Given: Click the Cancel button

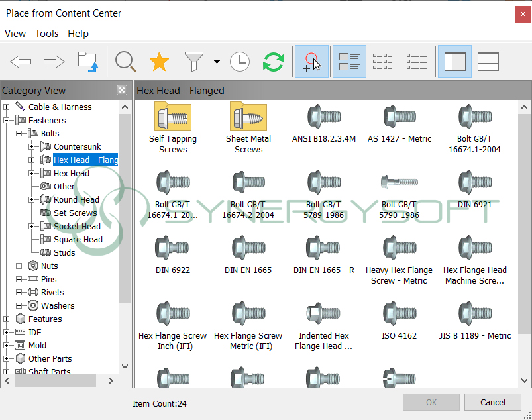Looking at the screenshot, I should click(492, 402).
